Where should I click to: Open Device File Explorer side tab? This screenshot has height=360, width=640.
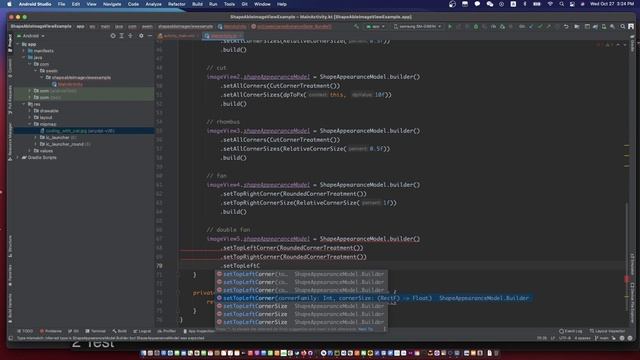click(x=632, y=303)
